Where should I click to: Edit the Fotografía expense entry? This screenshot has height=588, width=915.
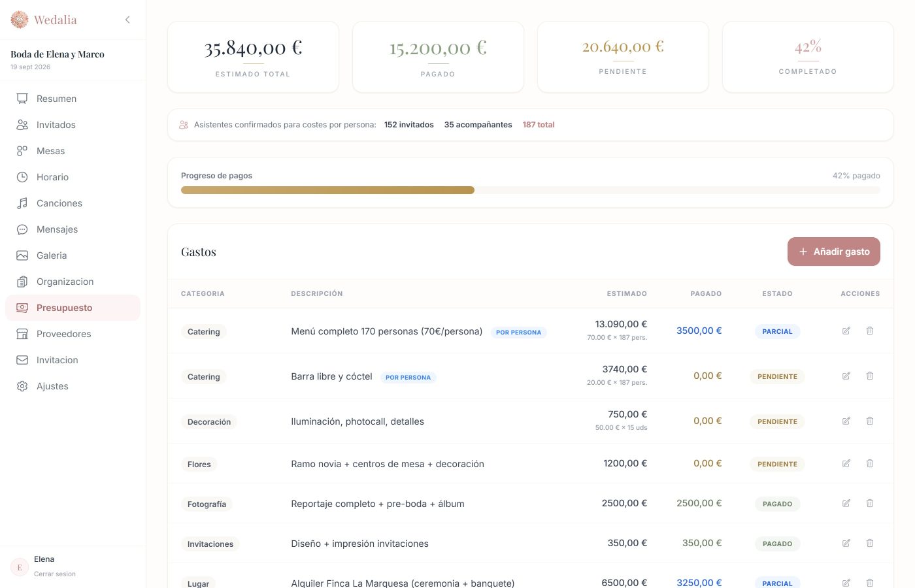pos(846,503)
